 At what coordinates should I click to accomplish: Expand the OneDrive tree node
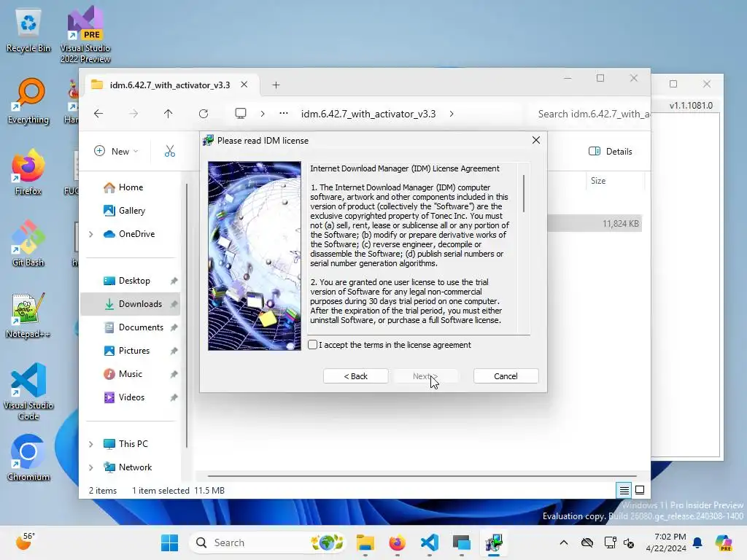pyautogui.click(x=91, y=234)
